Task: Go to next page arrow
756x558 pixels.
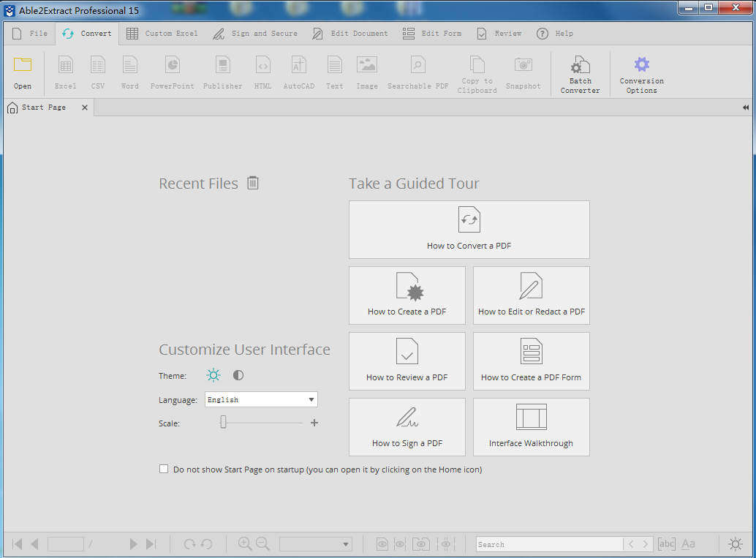Action: click(x=133, y=544)
